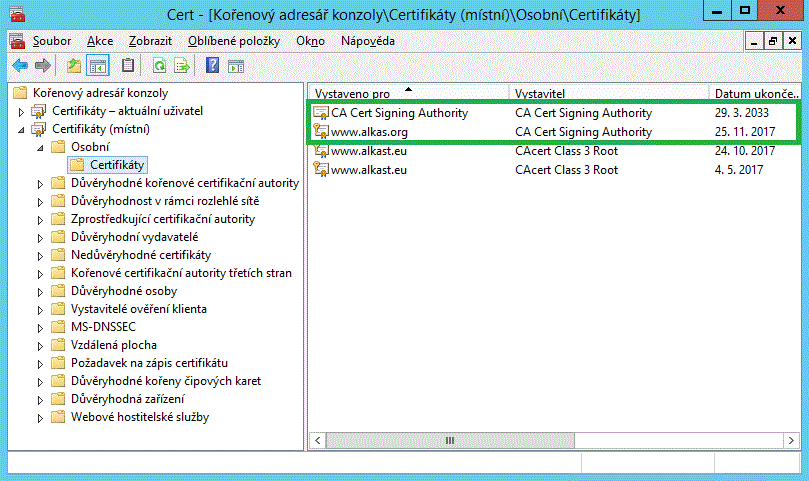This screenshot has width=809, height=481.
Task: Open the Akce menu
Action: click(100, 41)
